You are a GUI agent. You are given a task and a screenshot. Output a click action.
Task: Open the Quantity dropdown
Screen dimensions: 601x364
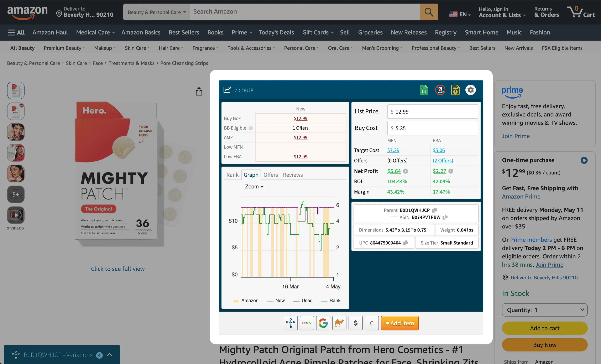click(544, 310)
